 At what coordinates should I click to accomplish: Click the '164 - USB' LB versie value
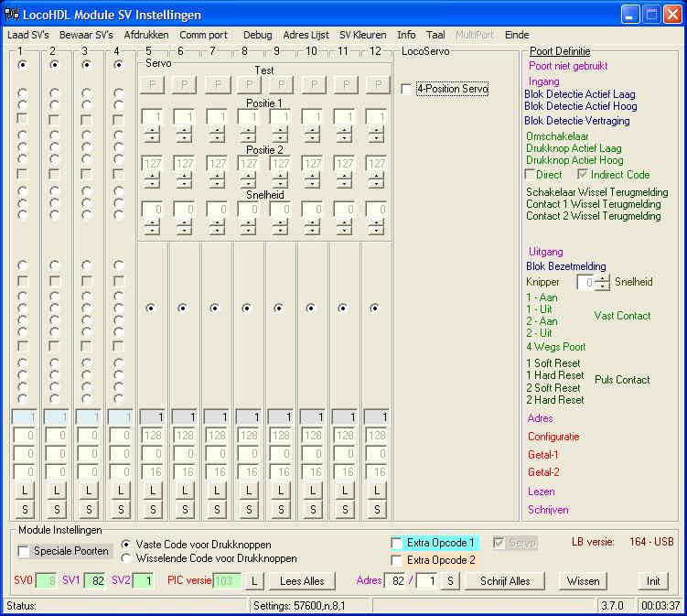point(651,543)
